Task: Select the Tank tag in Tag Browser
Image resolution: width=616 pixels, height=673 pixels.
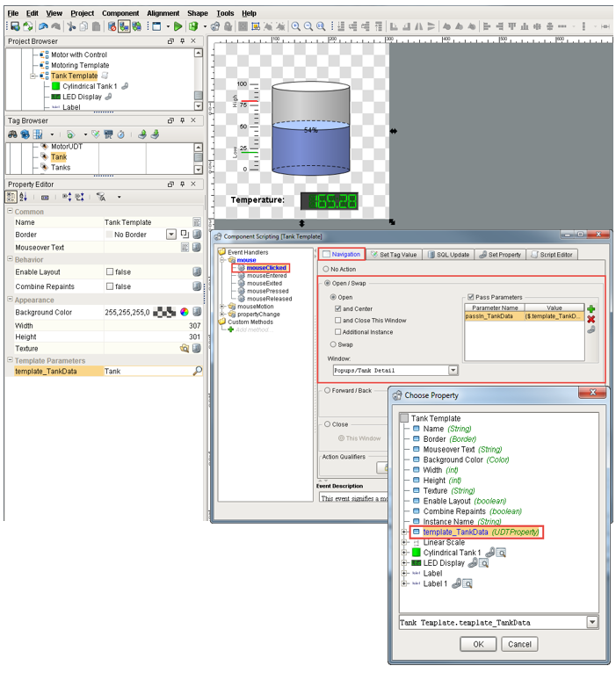Action: point(59,156)
